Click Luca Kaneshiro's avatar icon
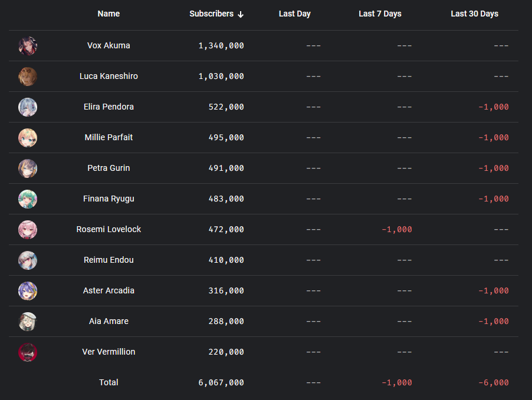Image resolution: width=532 pixels, height=400 pixels. point(28,77)
